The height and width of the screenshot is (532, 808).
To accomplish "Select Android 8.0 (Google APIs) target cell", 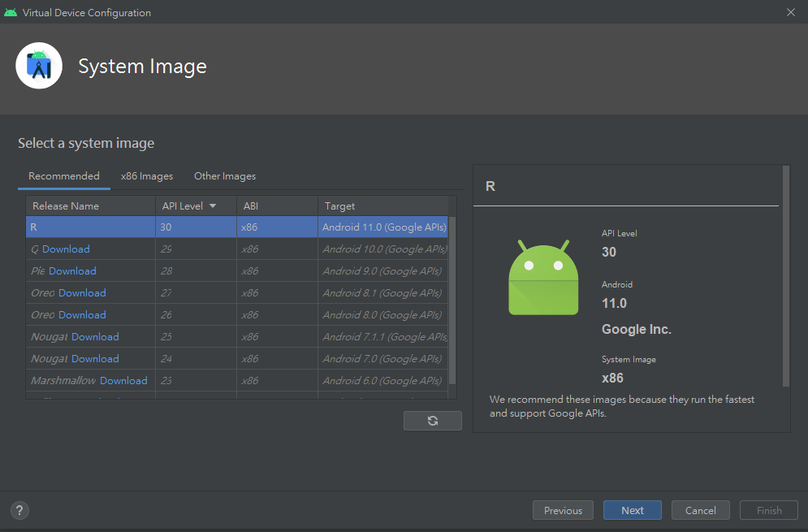I will (x=382, y=314).
